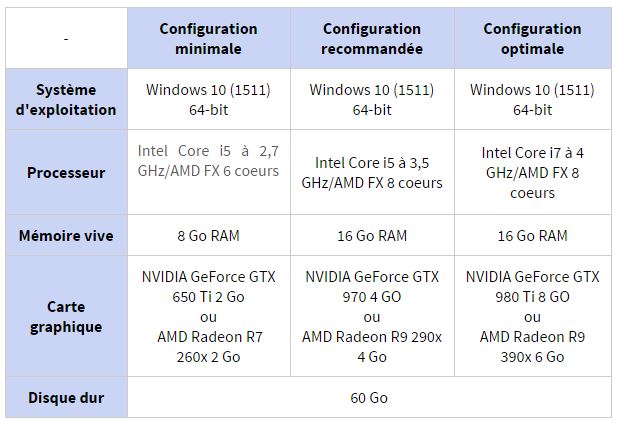Click the Configuration recommandée column header
The width and height of the screenshot is (618, 422).
pyautogui.click(x=372, y=38)
